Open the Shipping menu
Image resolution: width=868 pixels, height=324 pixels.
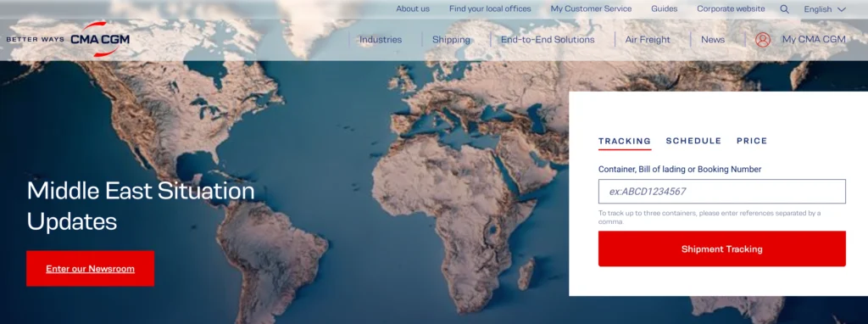[451, 40]
